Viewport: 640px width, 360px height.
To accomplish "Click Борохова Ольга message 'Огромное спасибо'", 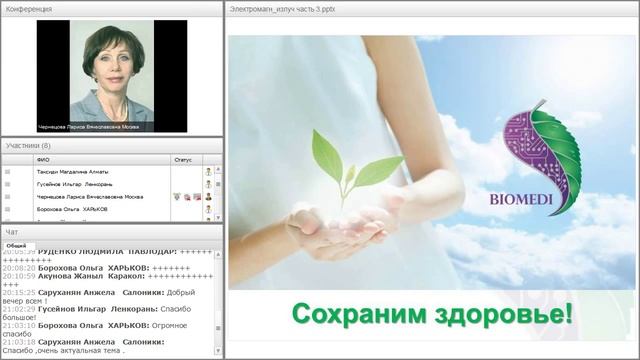I will click(95, 330).
